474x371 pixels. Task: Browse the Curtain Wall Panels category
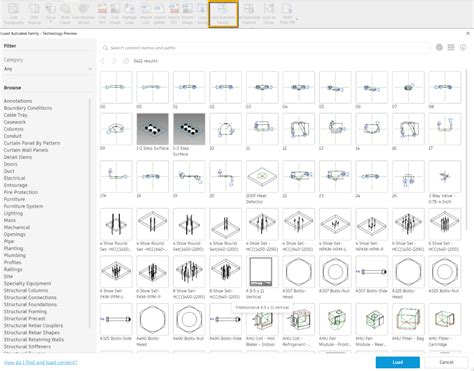[26, 150]
